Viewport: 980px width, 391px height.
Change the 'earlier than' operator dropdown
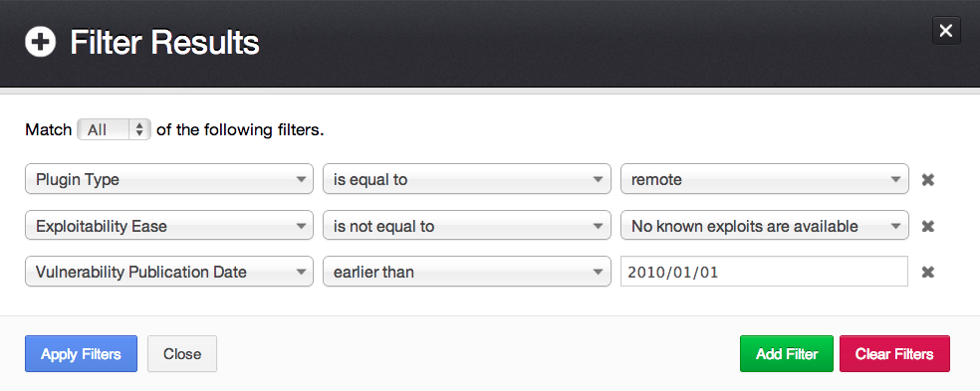(x=467, y=272)
